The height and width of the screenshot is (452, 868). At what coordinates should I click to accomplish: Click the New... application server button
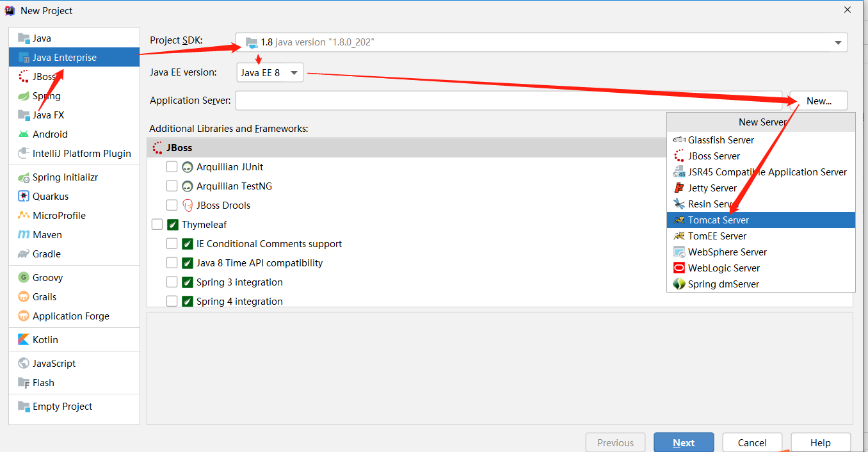(x=819, y=101)
